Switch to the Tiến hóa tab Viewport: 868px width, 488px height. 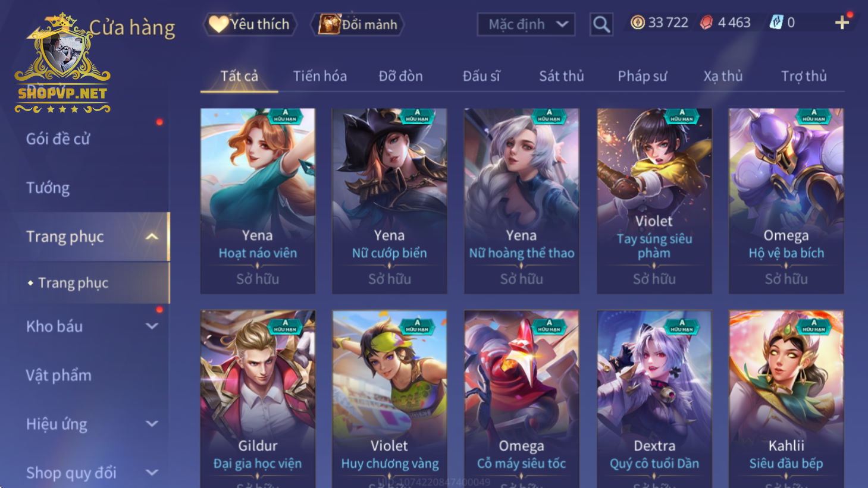(x=320, y=76)
